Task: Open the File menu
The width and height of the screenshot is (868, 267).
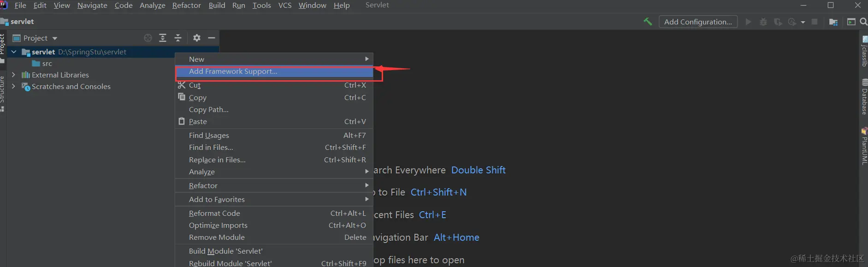Action: 20,5
